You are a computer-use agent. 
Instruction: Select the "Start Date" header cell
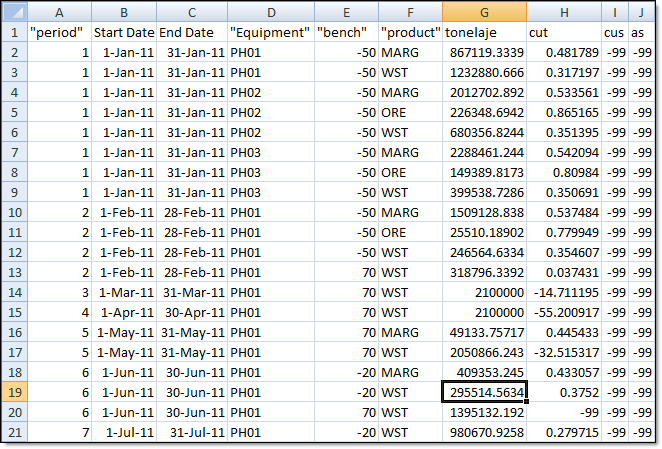pyautogui.click(x=125, y=32)
